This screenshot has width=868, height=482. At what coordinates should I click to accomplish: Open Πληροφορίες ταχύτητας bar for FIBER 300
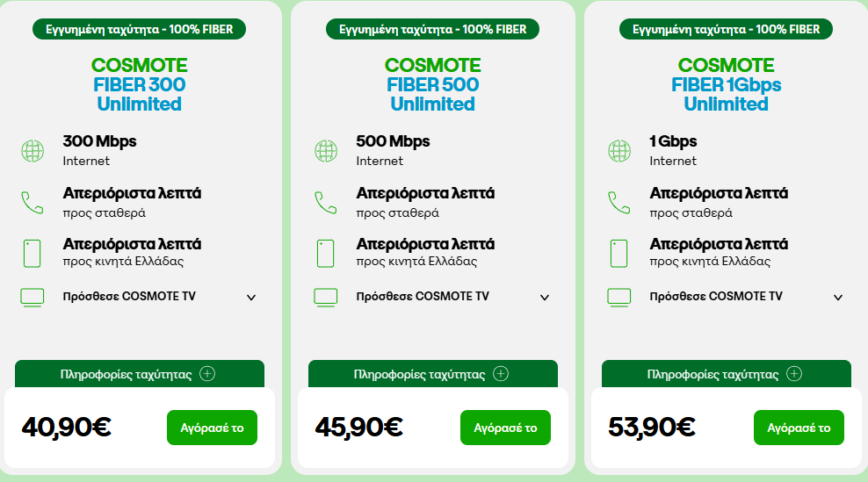(140, 374)
